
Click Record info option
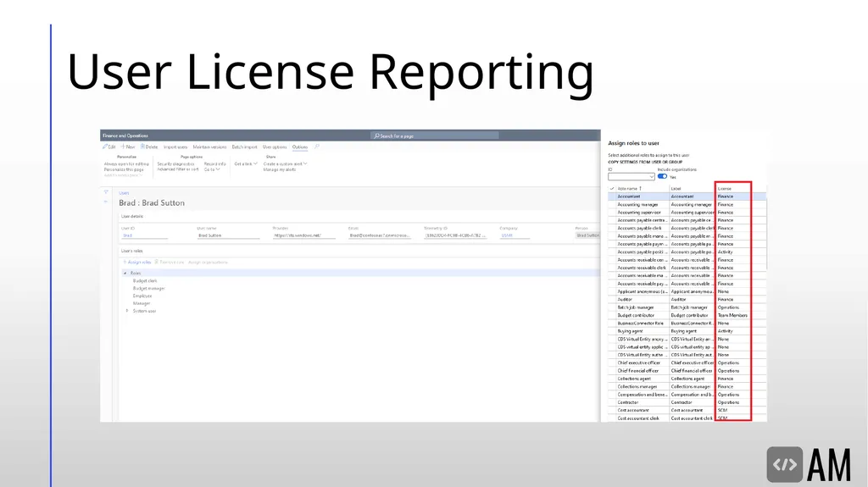click(x=214, y=163)
